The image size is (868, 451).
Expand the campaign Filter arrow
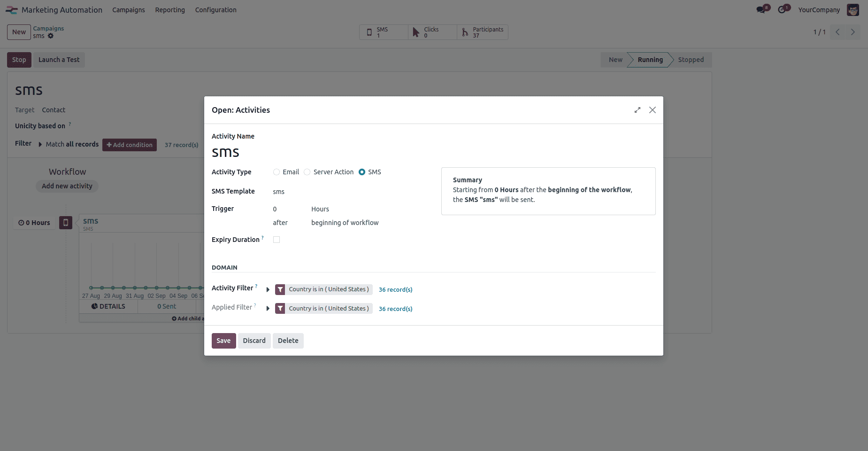(x=40, y=144)
